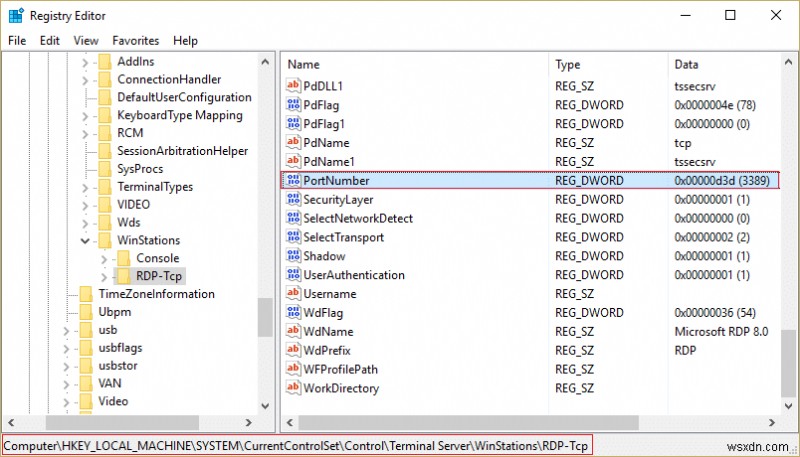The image size is (800, 457).
Task: Click the usbstor folder icon
Action: tap(86, 366)
